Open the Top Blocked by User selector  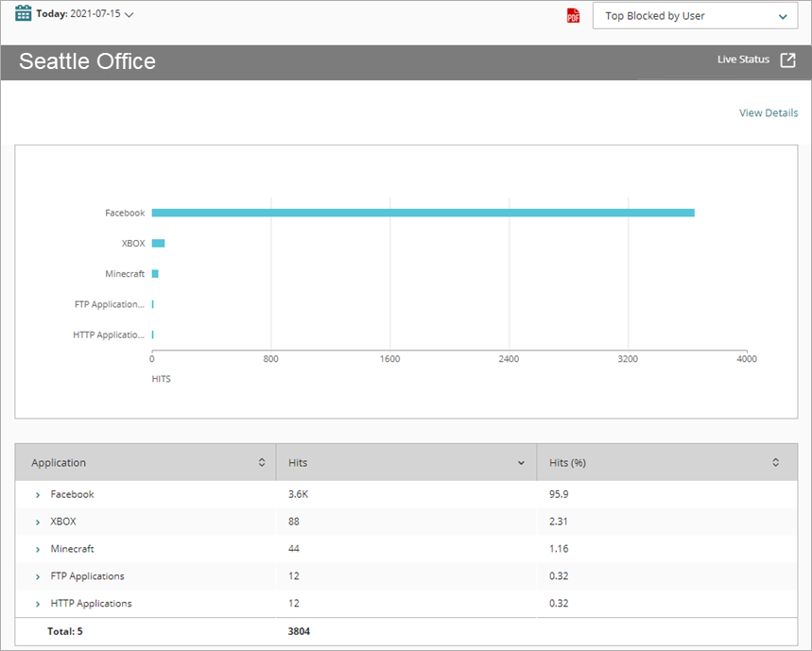point(695,15)
